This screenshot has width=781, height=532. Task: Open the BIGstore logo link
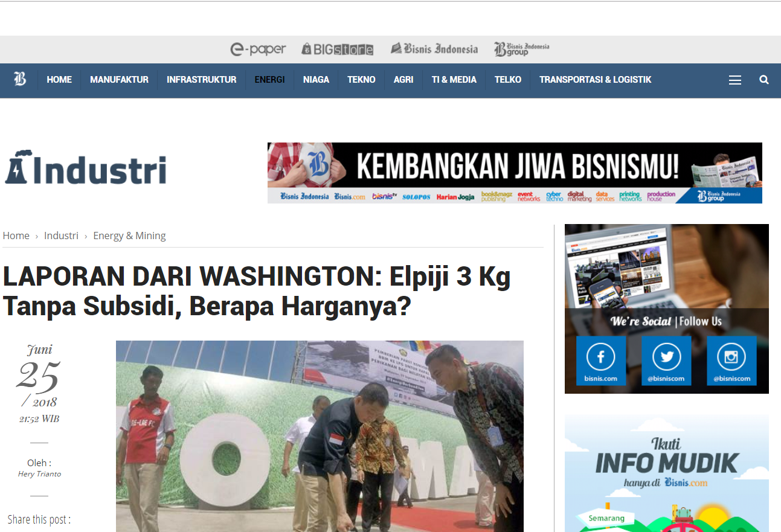[338, 50]
